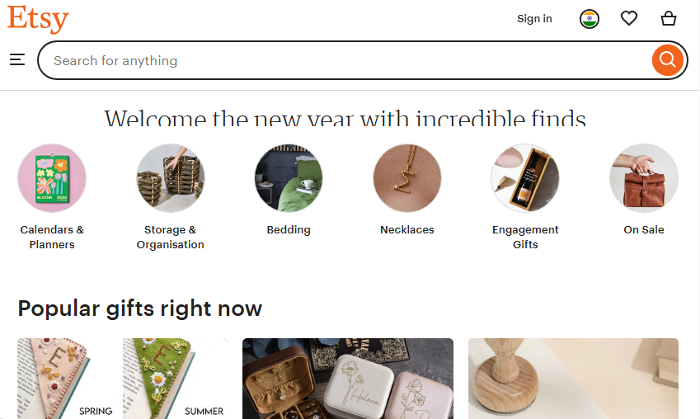This screenshot has height=419, width=700.
Task: Click the Etsy logo
Action: tap(38, 18)
